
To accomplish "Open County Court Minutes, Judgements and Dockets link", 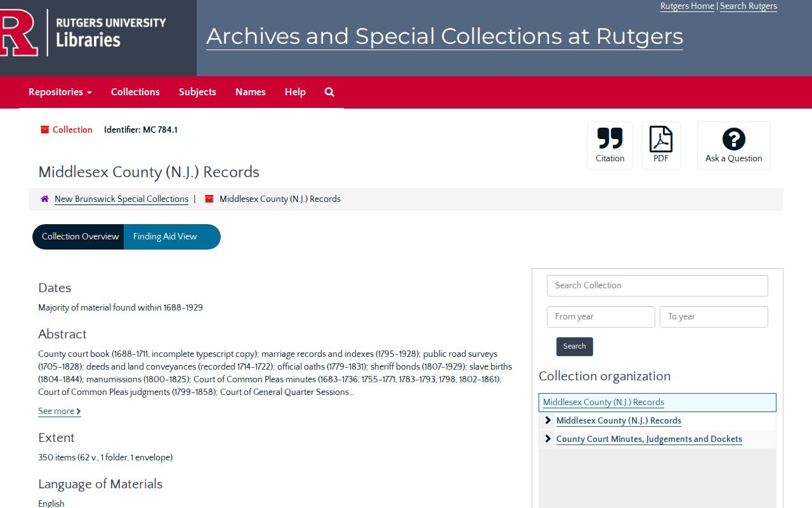I will (649, 439).
